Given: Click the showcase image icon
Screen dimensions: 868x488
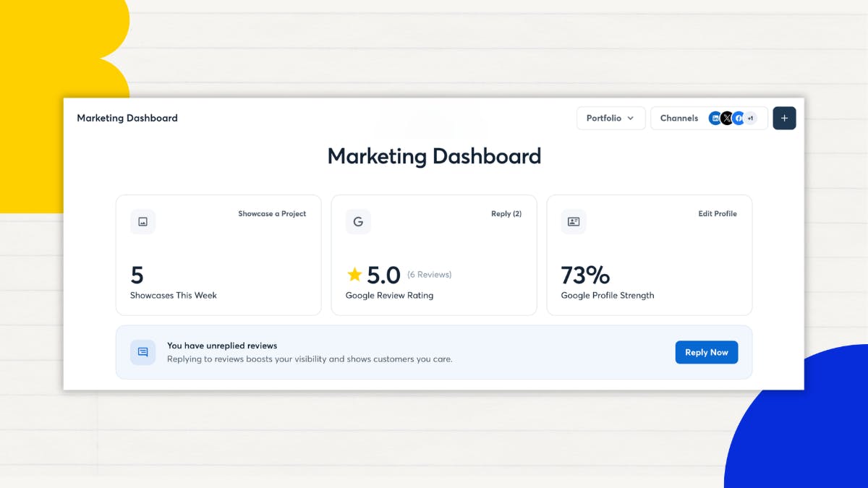Looking at the screenshot, I should point(142,222).
